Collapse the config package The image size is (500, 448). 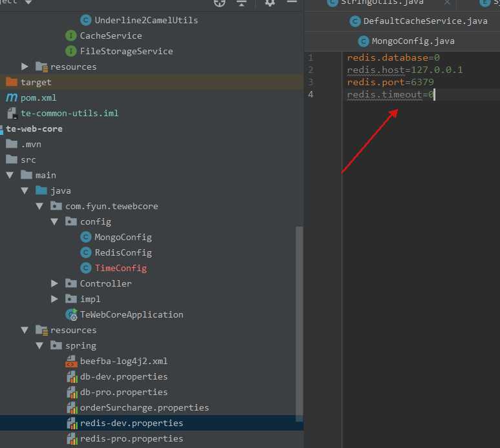tap(54, 221)
